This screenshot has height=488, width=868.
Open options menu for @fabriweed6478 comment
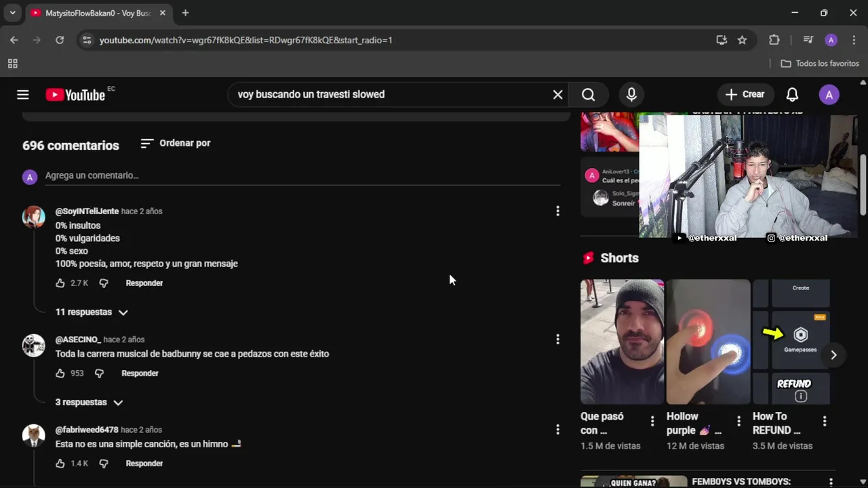tap(557, 430)
